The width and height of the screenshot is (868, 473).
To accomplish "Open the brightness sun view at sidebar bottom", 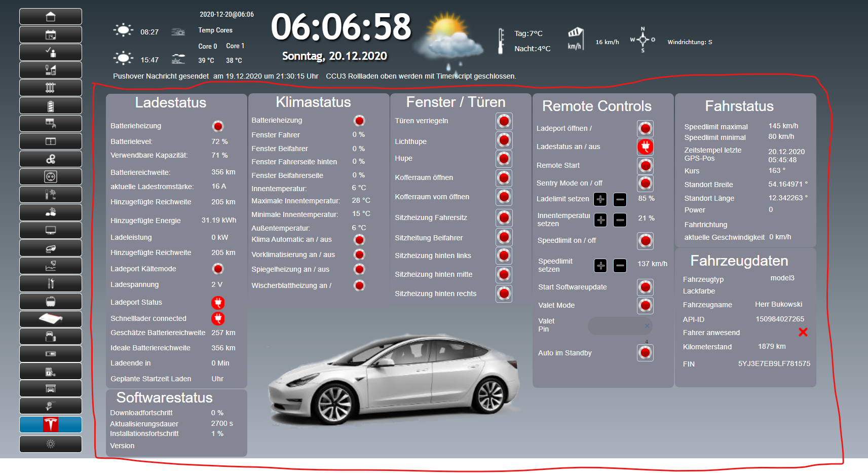I will (x=51, y=444).
